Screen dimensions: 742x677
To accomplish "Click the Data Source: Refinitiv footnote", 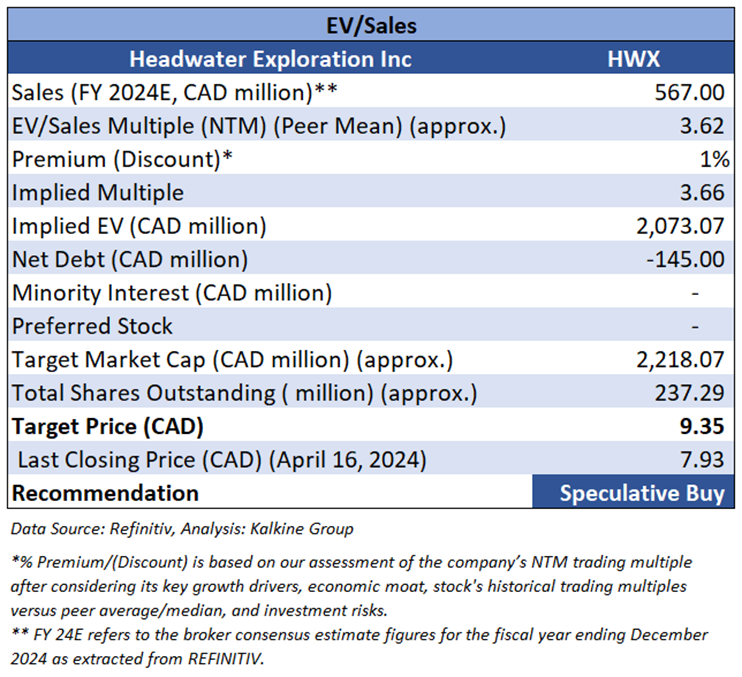I will coord(182,529).
